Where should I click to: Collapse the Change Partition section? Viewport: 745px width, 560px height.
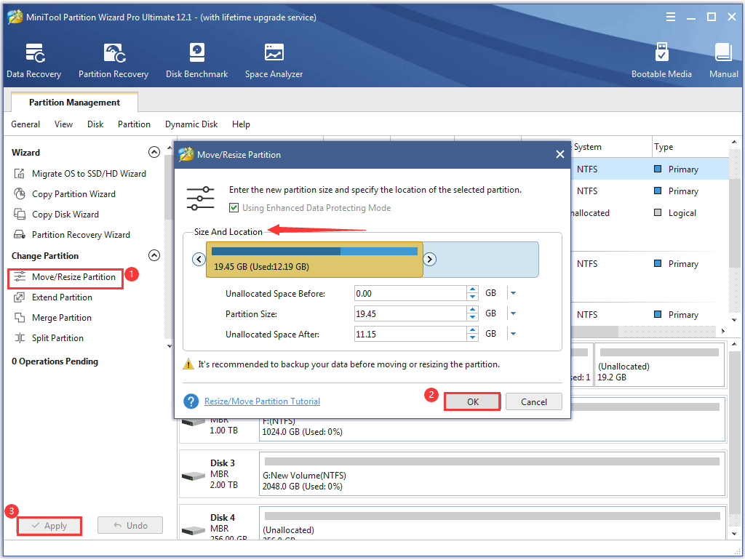click(x=154, y=255)
